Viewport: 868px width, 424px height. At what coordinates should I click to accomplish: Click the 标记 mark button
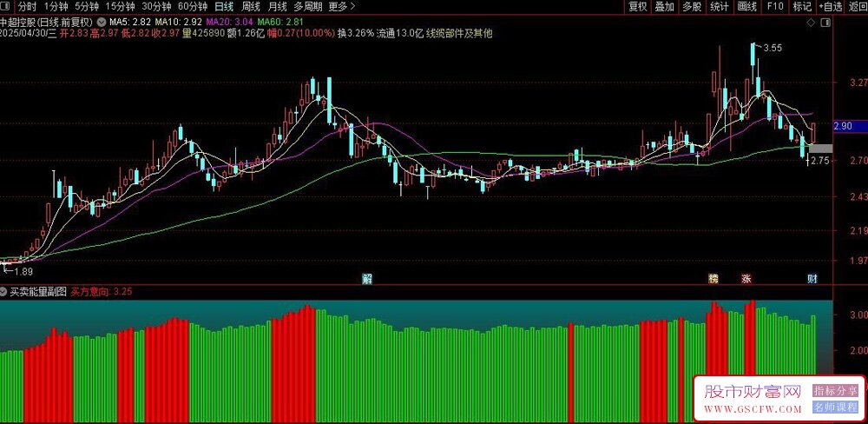tap(802, 7)
